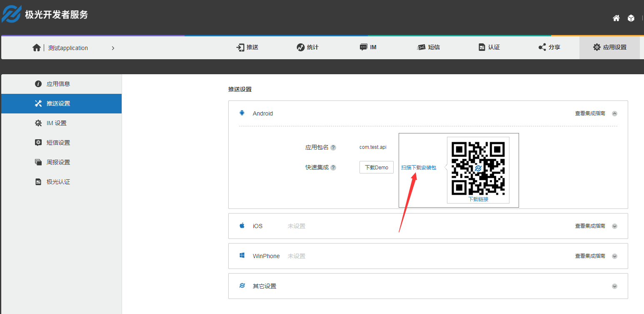644x314 pixels.
Task: Expand the 测试application chevron arrow
Action: (x=113, y=48)
